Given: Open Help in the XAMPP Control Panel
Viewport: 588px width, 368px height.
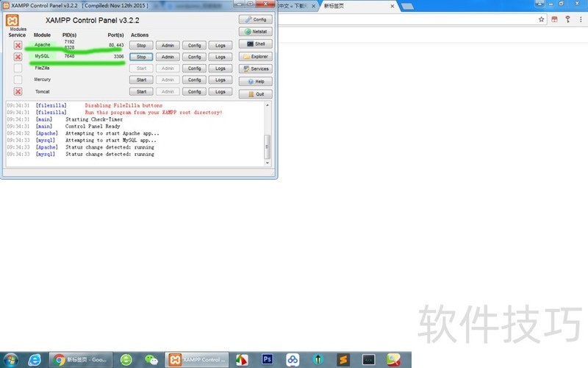Looking at the screenshot, I should [x=255, y=82].
